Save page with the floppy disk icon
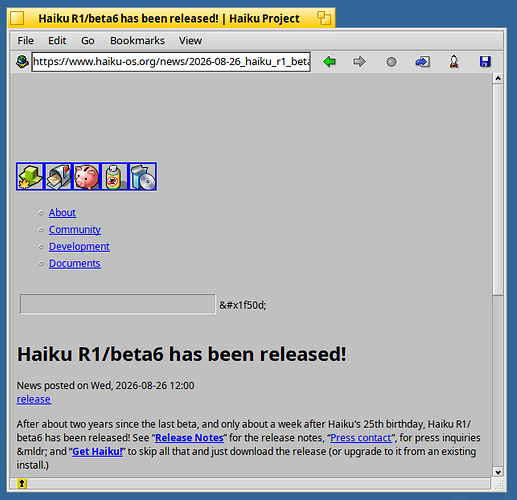Screen dimensions: 517x500 pos(485,62)
